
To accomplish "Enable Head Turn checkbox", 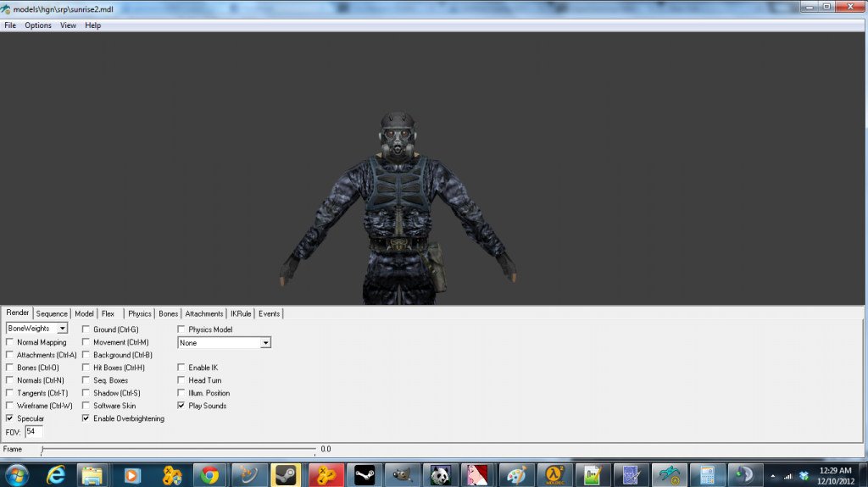I will 181,380.
